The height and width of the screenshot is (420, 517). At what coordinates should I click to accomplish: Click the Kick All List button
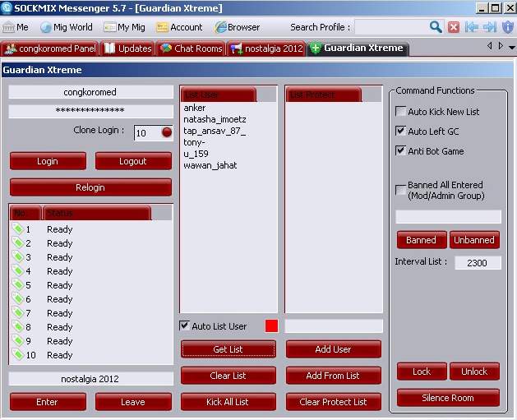[x=228, y=402]
